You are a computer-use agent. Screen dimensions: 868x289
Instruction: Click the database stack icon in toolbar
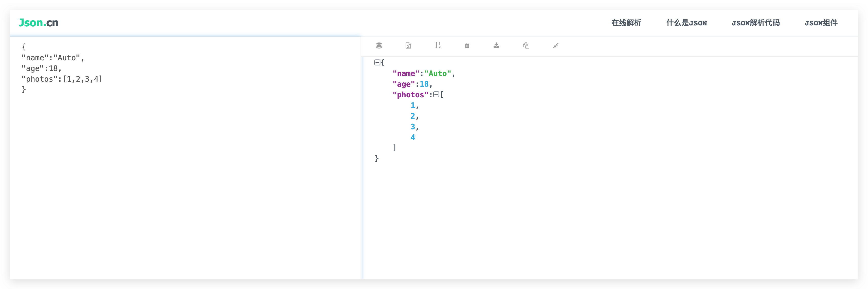[x=379, y=45]
